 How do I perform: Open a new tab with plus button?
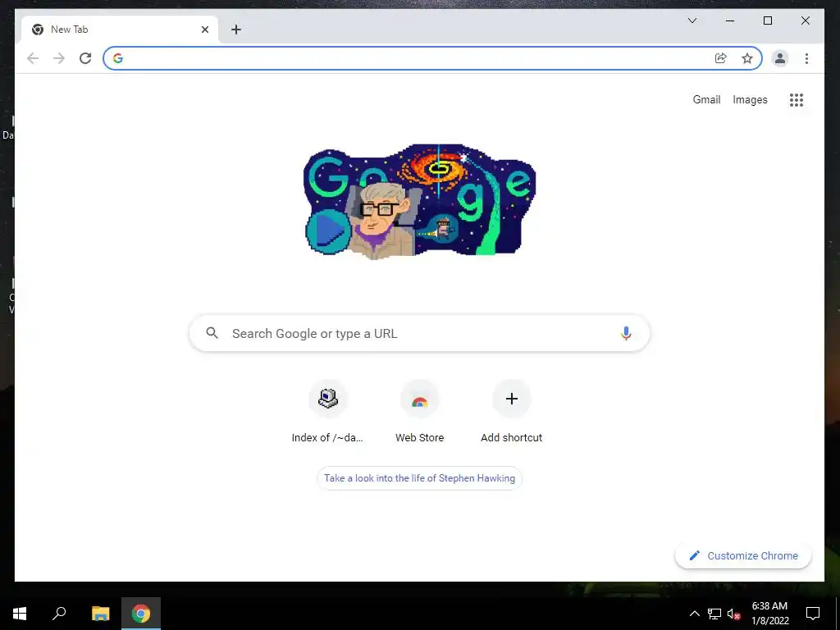click(x=236, y=30)
